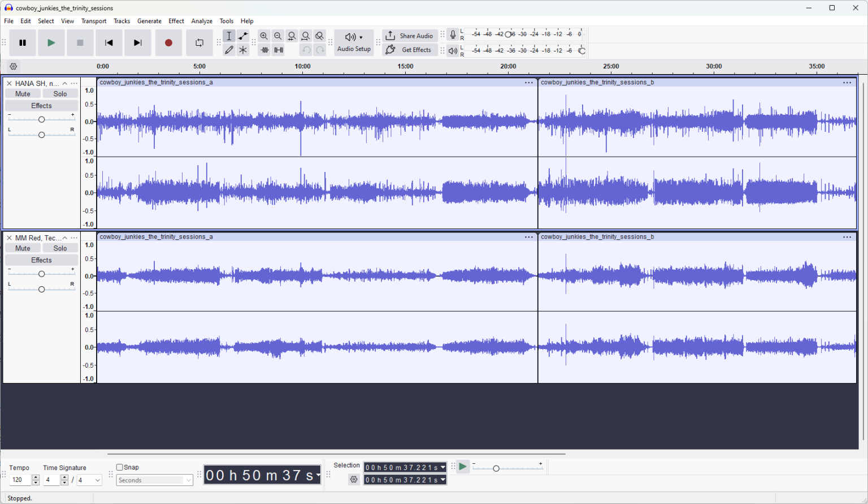The image size is (868, 504).
Task: Click the Zoom In magnifier icon
Action: 264,36
